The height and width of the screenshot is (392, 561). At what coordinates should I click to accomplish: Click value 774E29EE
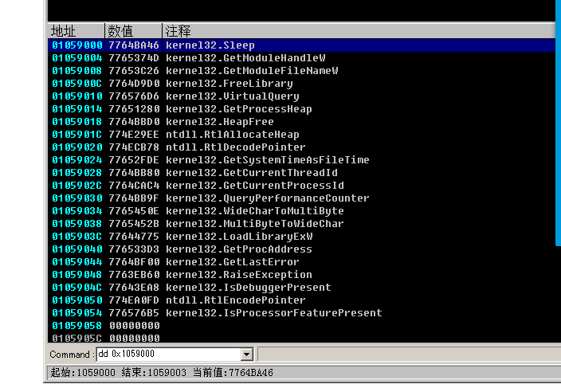(134, 135)
